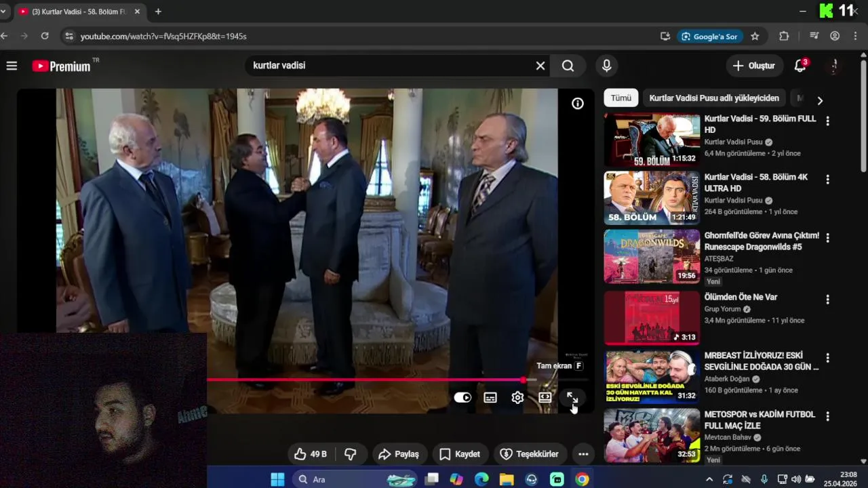
Task: Open the YouTube account avatar menu
Action: tap(834, 66)
